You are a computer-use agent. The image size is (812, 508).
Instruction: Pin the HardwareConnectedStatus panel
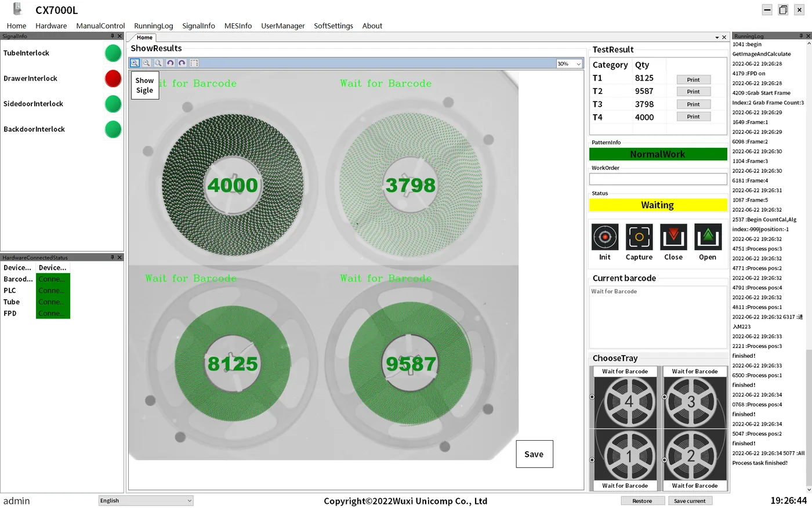pos(113,257)
